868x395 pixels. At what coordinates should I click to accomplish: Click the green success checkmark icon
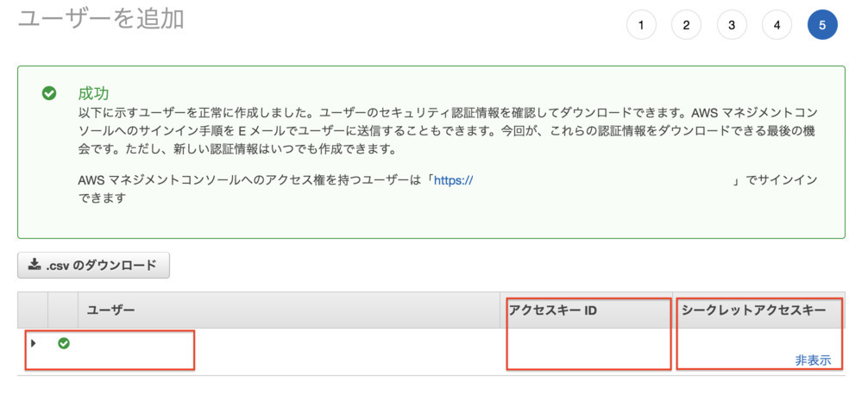click(49, 93)
